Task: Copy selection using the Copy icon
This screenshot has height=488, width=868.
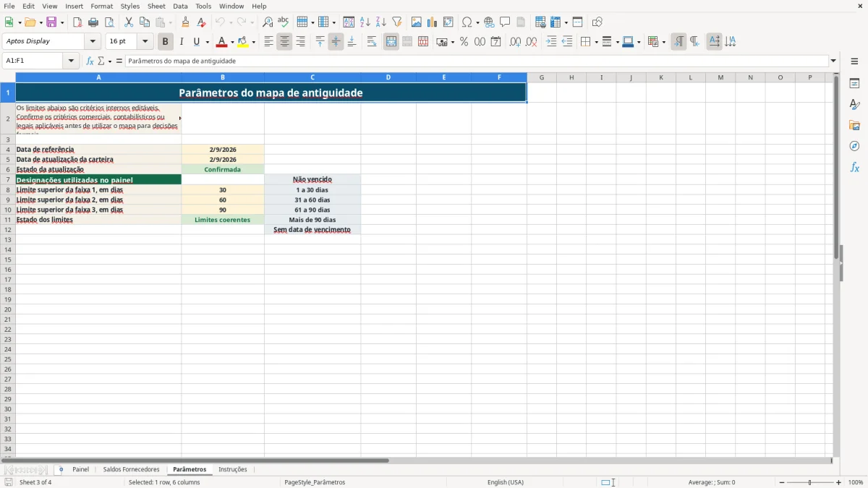Action: point(145,22)
